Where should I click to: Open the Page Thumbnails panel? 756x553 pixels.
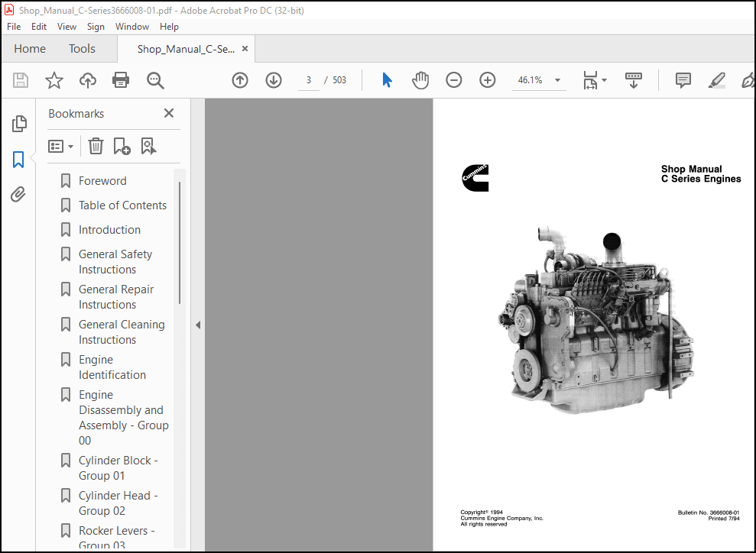(17, 124)
